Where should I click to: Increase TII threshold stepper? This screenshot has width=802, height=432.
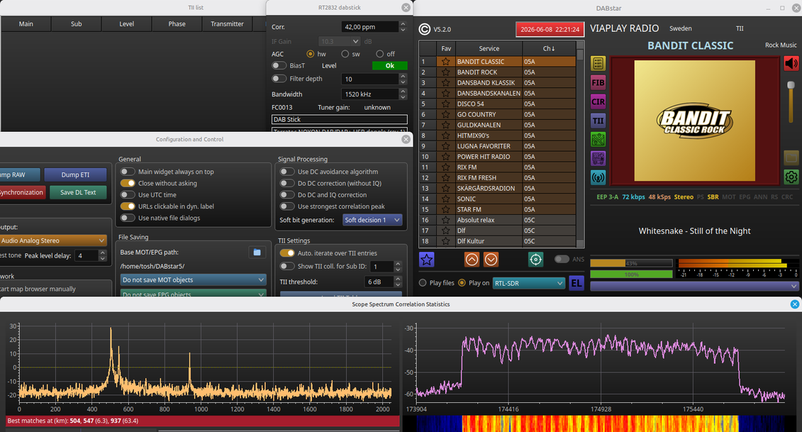click(397, 279)
